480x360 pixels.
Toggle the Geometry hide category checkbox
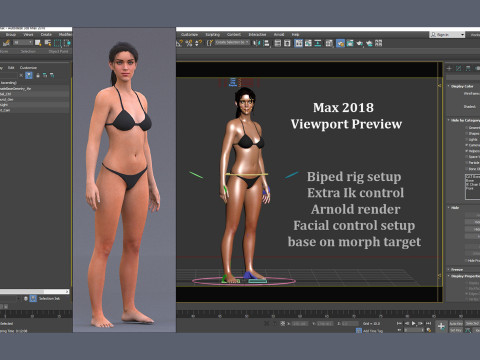pyautogui.click(x=466, y=128)
